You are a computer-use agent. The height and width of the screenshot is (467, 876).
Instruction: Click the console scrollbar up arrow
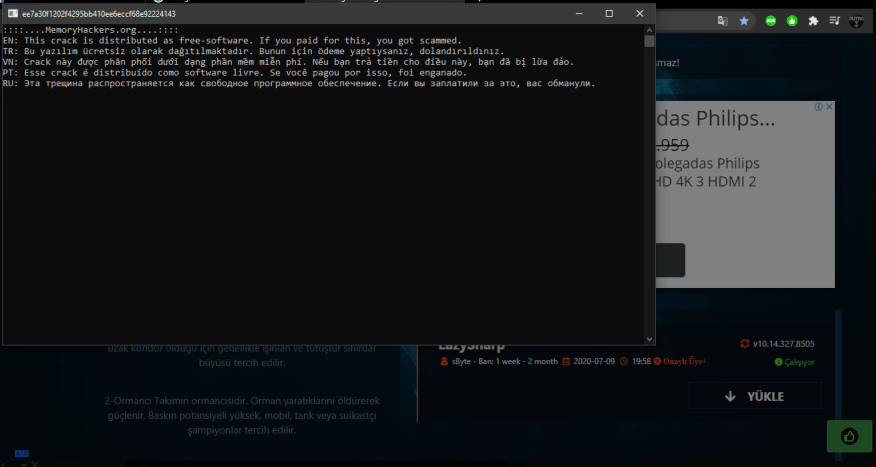point(649,30)
